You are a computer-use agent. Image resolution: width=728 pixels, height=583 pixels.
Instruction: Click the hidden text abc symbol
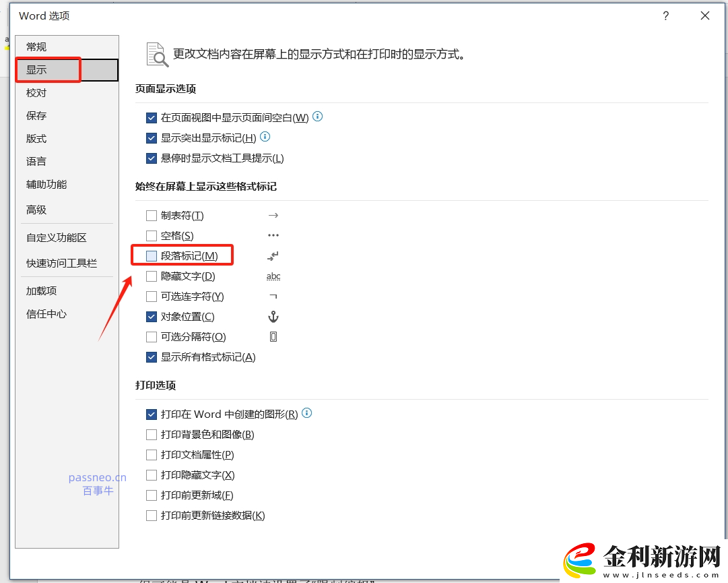(273, 276)
